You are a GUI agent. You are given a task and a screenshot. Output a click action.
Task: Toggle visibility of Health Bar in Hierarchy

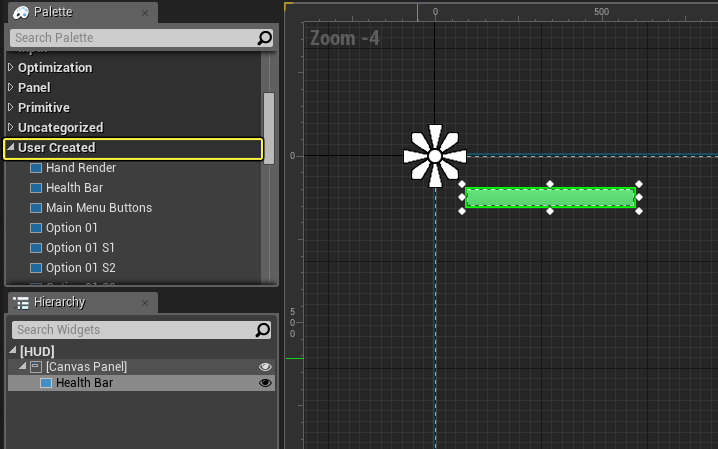pyautogui.click(x=265, y=383)
